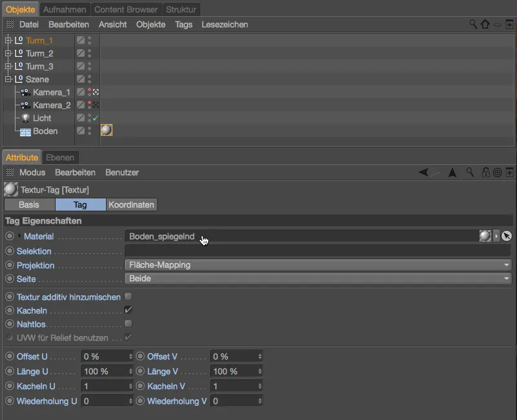Viewport: 517px width, 420px height.
Task: Enable Textur additiv hinzumischen checkbox
Action: (x=128, y=297)
